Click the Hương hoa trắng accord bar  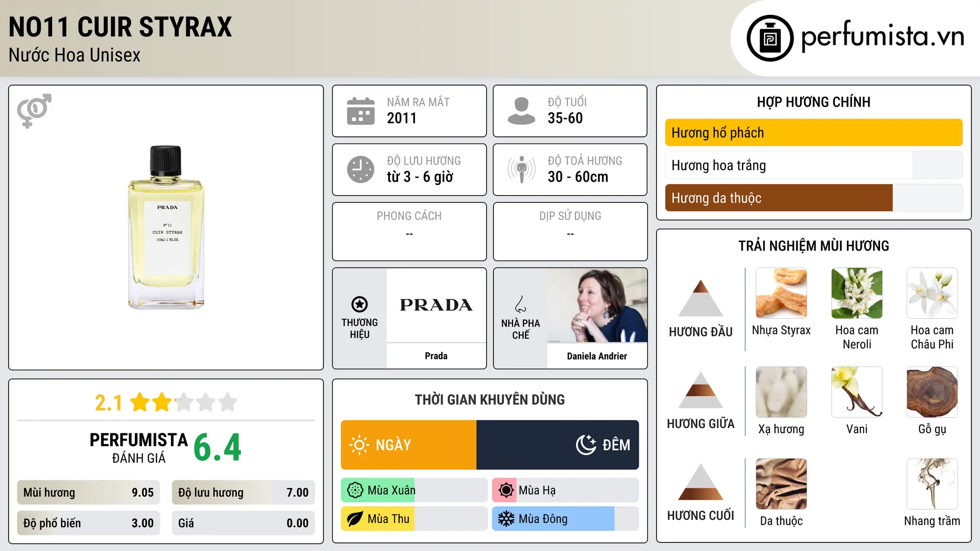point(813,165)
